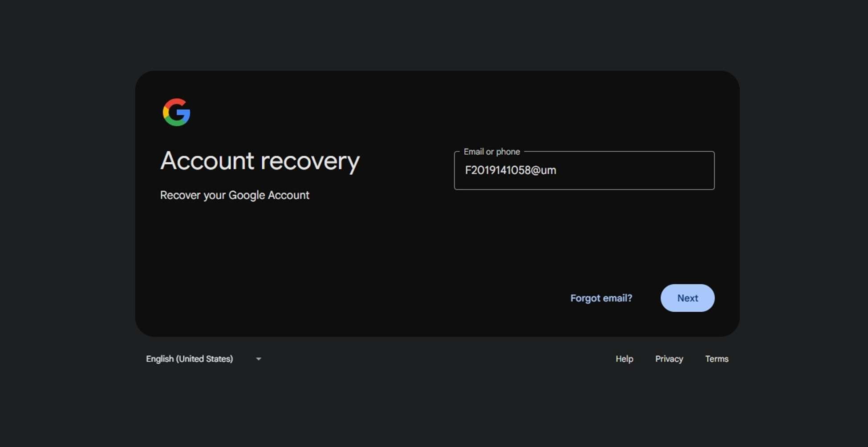Open the Forgot email? link

coord(601,298)
